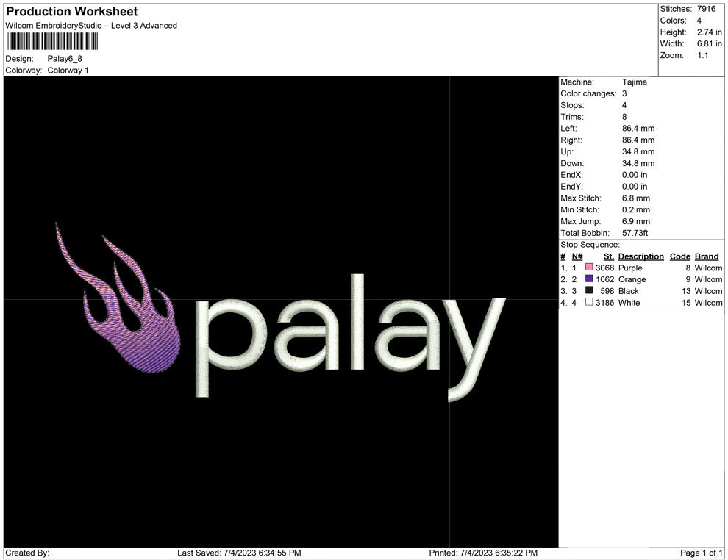Click the Black thread color swatch
The image size is (728, 560).
(589, 290)
